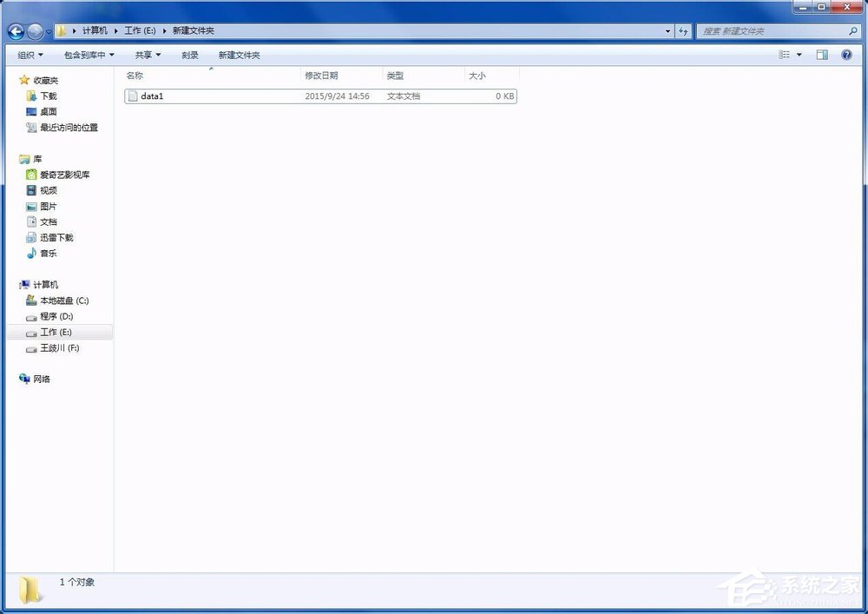The height and width of the screenshot is (614, 868).
Task: Open the 共享 sharing menu
Action: 146,55
